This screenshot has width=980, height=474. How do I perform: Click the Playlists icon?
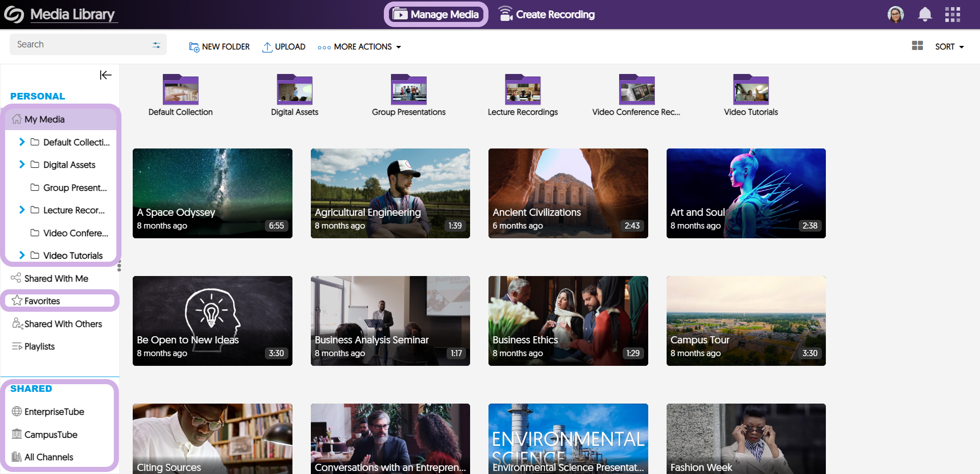pyautogui.click(x=17, y=346)
